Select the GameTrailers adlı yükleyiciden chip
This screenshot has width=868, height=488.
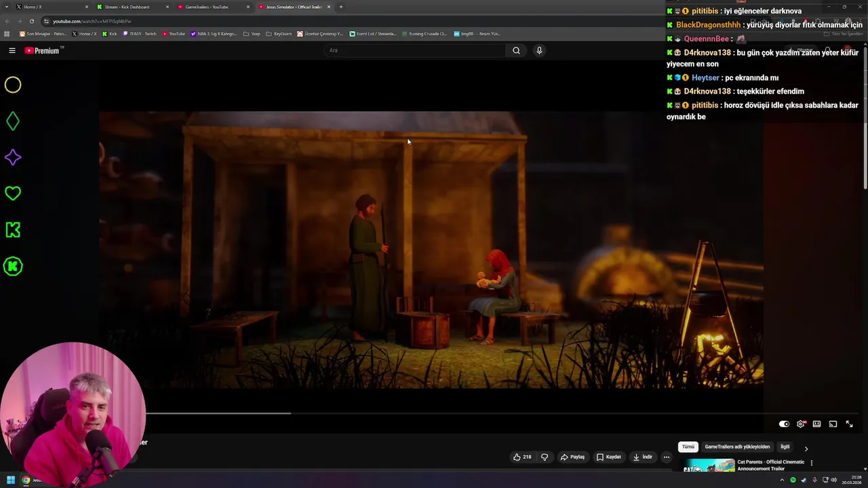coord(737,447)
